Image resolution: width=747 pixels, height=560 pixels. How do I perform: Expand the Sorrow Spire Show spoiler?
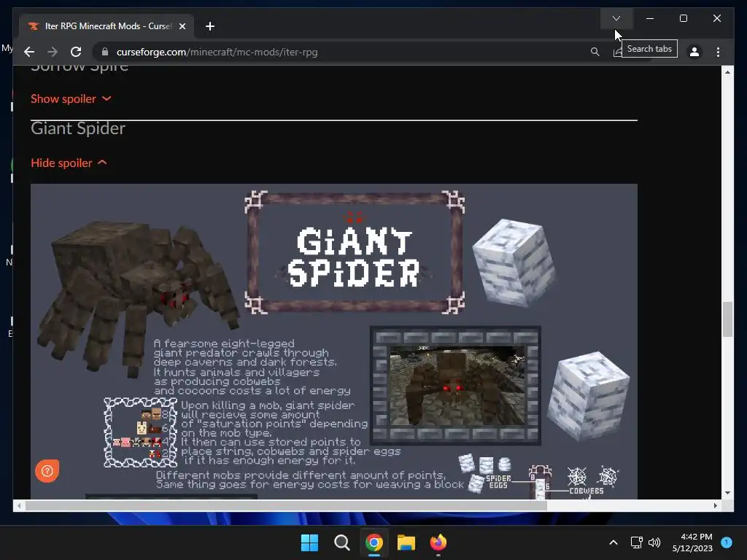(x=71, y=98)
